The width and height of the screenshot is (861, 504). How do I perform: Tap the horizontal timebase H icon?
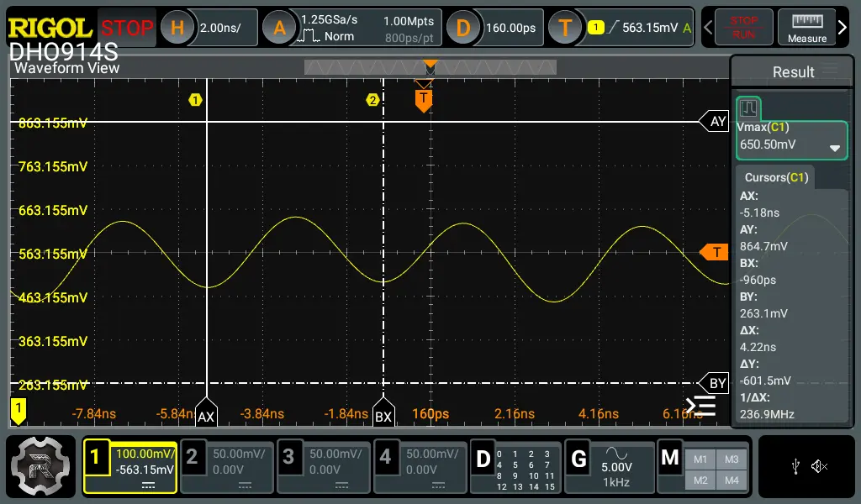pos(177,28)
